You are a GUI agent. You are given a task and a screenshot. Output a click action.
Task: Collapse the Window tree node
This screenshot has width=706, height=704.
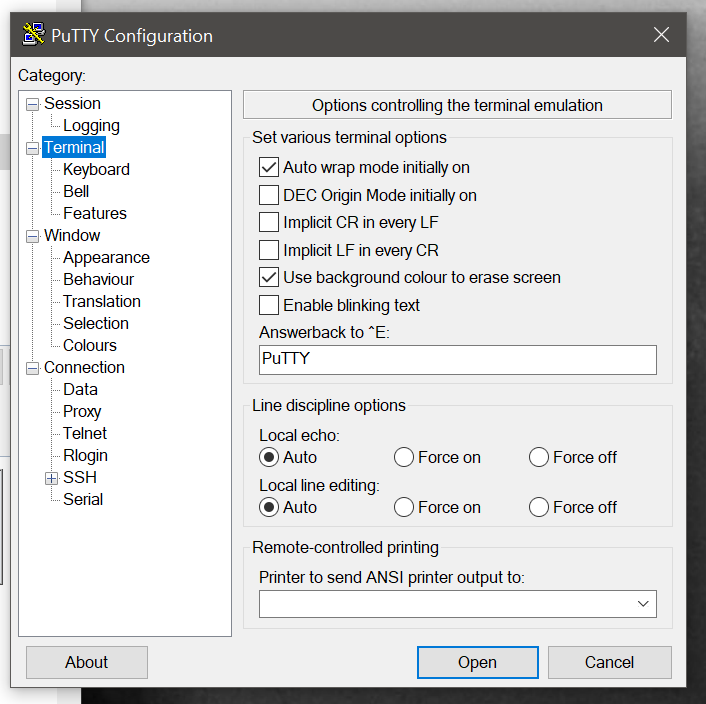tap(32, 236)
